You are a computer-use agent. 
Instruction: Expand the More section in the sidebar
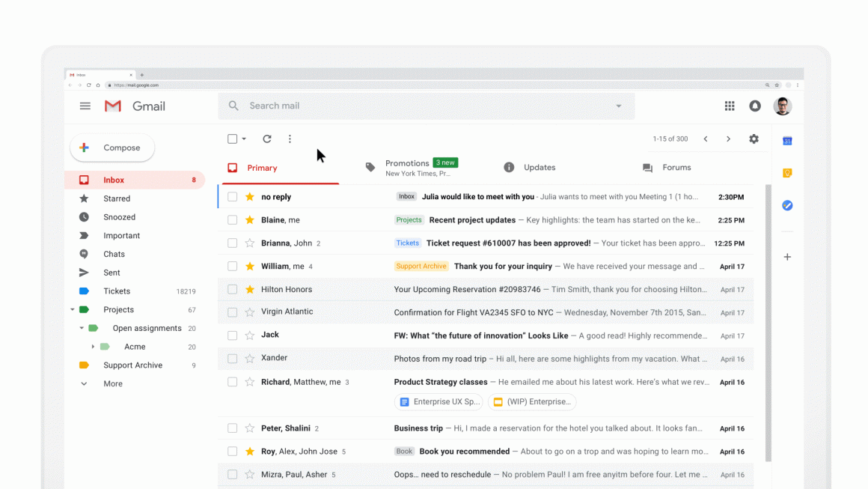coord(84,383)
